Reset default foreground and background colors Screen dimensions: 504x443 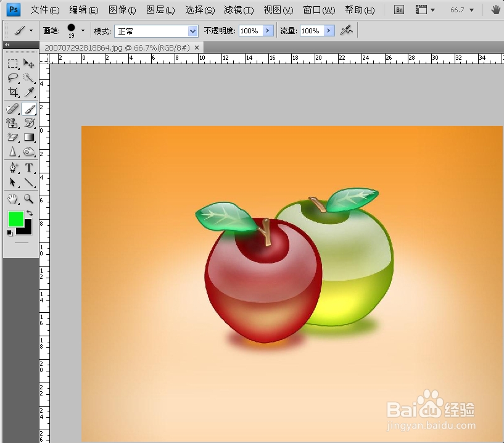10,233
